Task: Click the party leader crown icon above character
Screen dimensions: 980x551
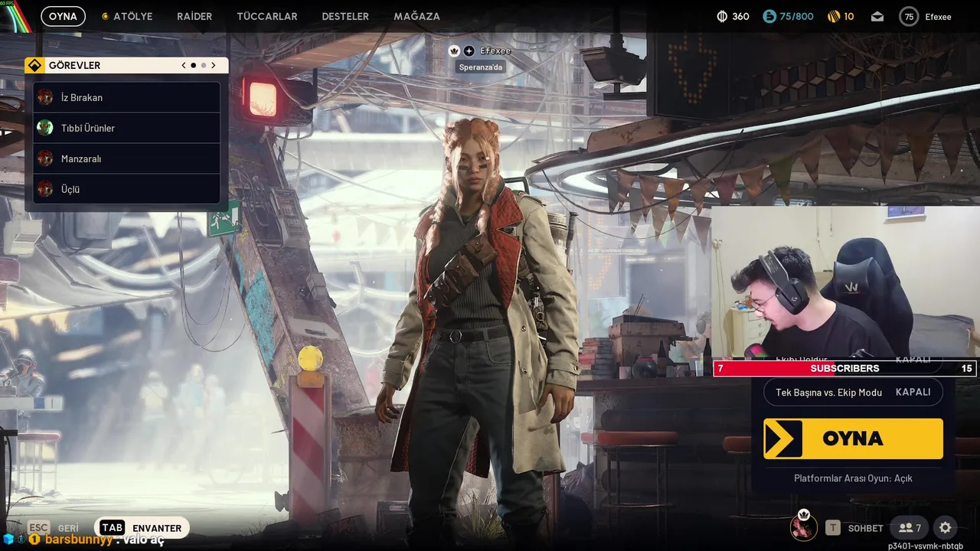Action: [454, 51]
